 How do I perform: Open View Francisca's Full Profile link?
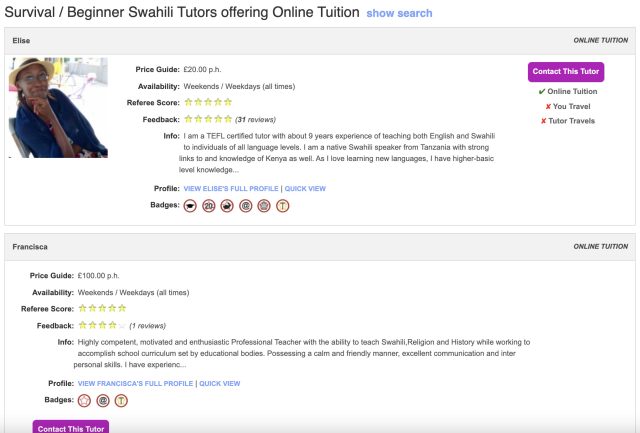[136, 384]
